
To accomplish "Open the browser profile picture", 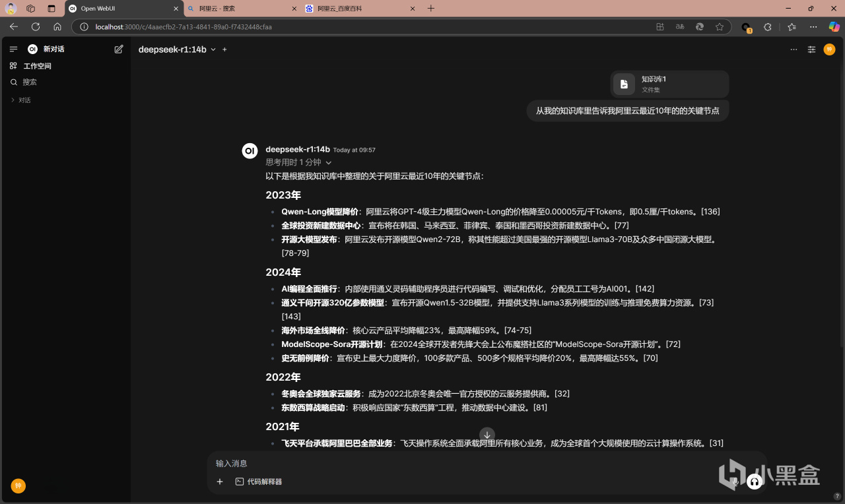I will point(11,9).
